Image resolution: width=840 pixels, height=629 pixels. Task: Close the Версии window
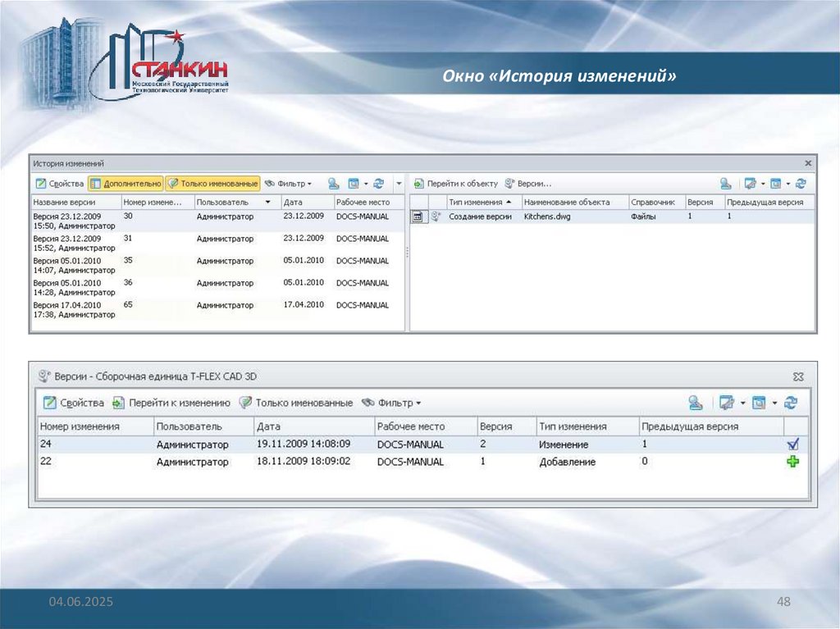(x=798, y=376)
